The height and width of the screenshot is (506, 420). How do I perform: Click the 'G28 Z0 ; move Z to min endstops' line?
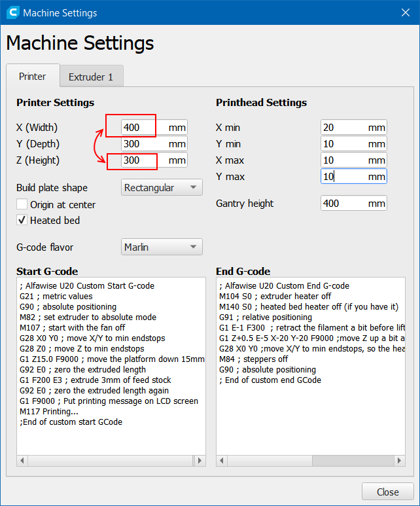tap(82, 348)
